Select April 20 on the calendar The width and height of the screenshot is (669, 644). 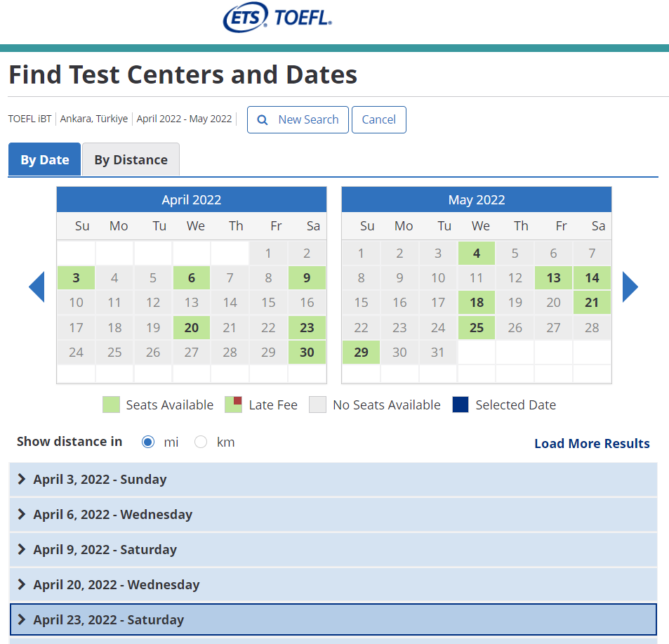click(x=192, y=327)
